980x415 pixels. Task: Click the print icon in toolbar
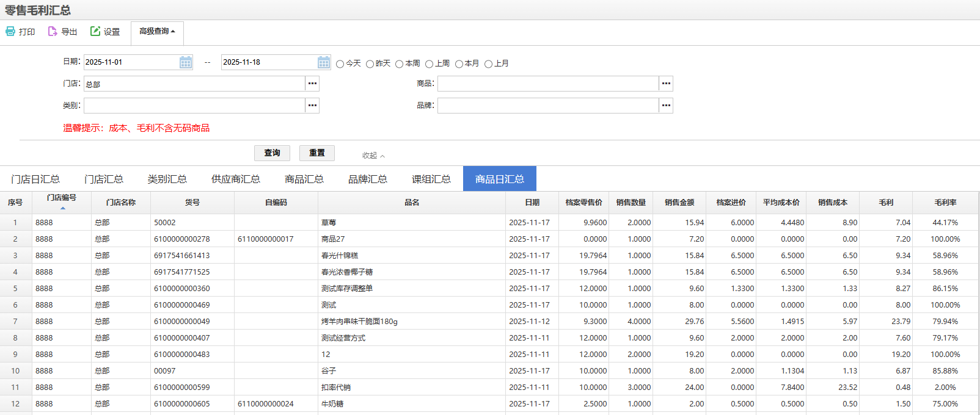[10, 31]
